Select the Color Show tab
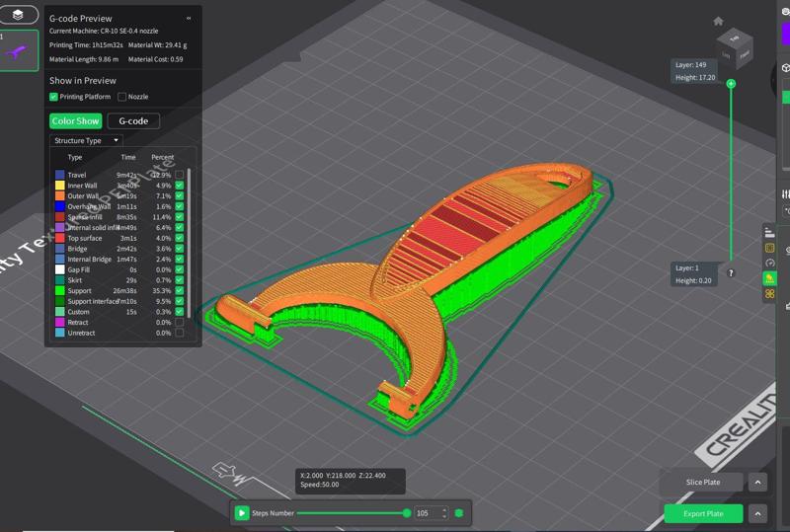 coord(75,120)
